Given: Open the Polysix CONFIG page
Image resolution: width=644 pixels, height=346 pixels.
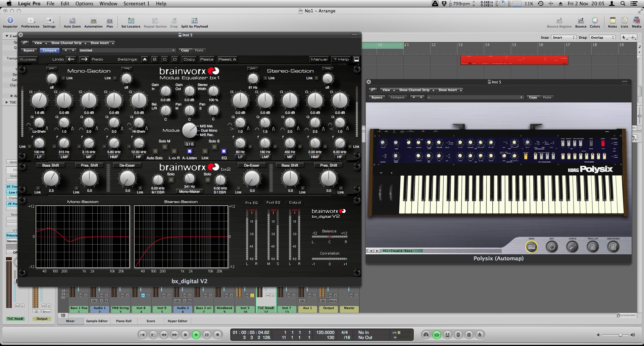Looking at the screenshot, I should (572, 247).
